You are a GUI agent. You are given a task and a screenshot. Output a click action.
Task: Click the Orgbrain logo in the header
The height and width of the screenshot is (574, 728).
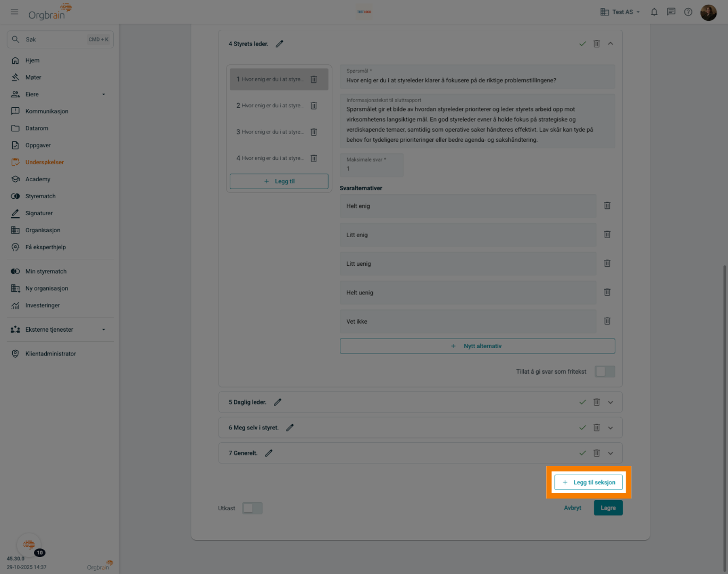click(x=50, y=12)
